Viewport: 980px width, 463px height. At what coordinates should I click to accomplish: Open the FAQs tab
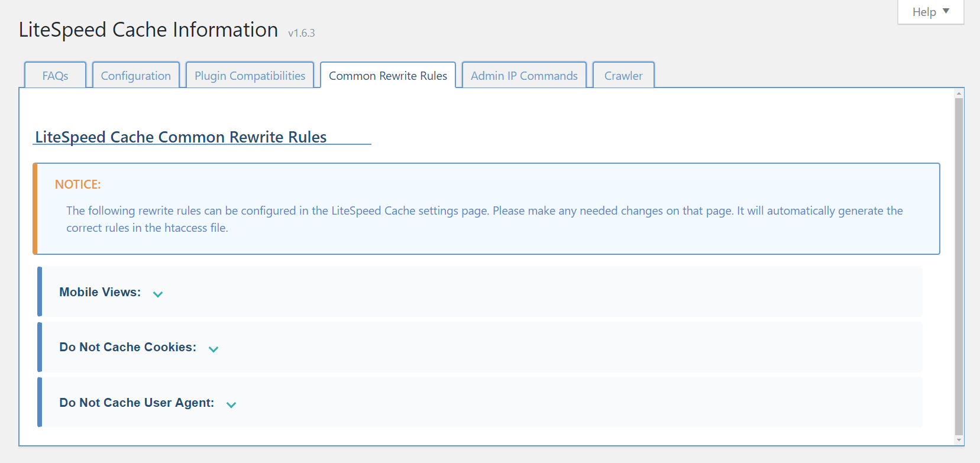(55, 75)
